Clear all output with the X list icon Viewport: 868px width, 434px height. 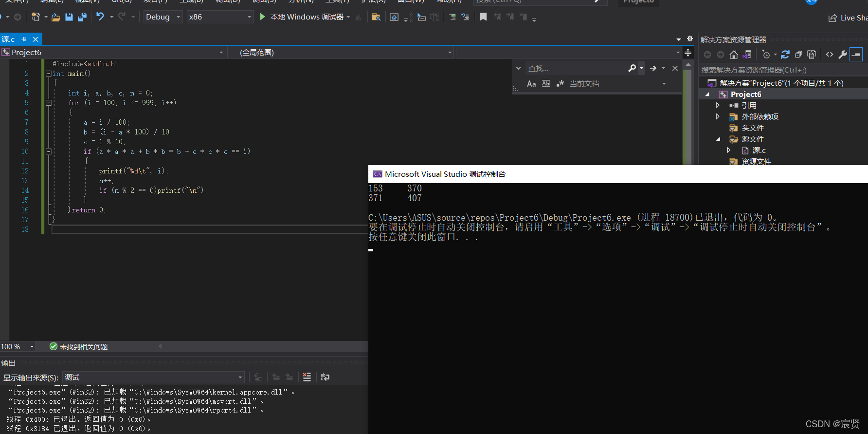(307, 377)
